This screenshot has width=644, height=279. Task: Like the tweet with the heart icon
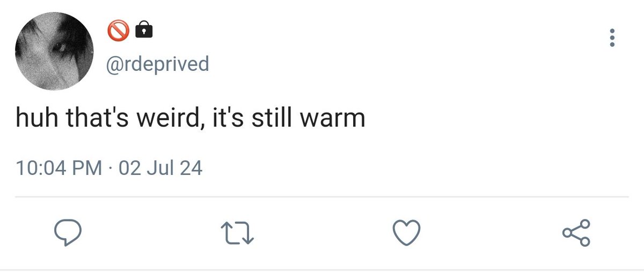point(406,233)
